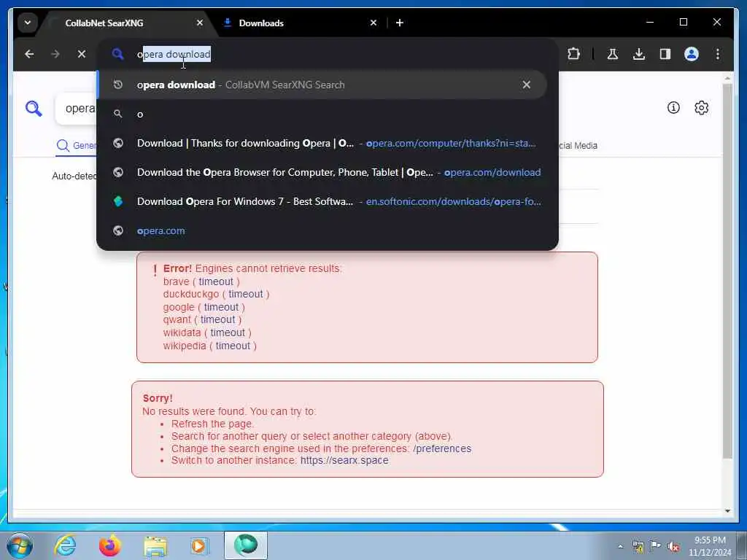This screenshot has width=747, height=560.
Task: Select the General search category tab
Action: 76,146
